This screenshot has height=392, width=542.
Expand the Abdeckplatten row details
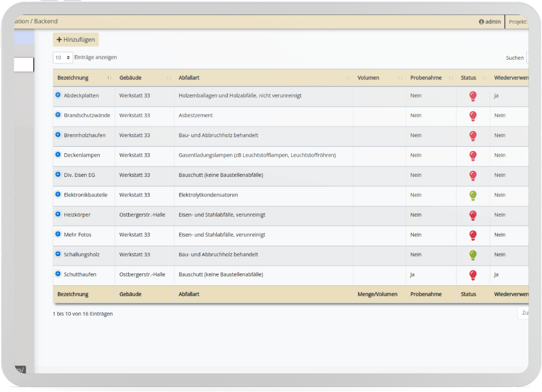(x=58, y=95)
